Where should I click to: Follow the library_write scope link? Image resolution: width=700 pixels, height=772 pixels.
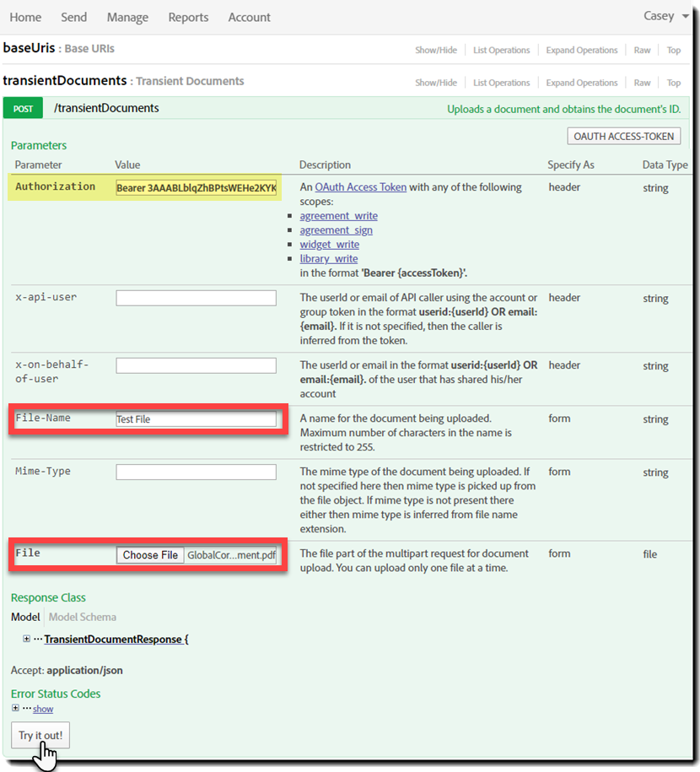tap(328, 258)
